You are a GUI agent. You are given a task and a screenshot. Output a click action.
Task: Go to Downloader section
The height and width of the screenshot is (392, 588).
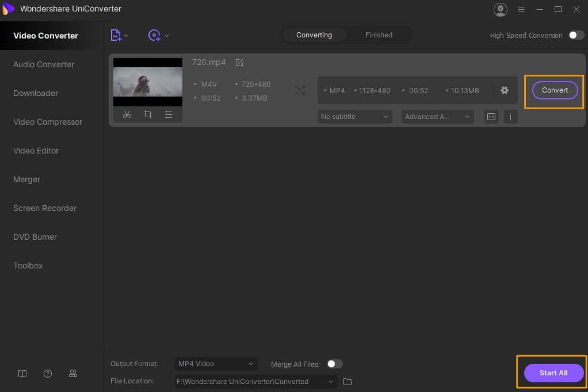pos(36,93)
